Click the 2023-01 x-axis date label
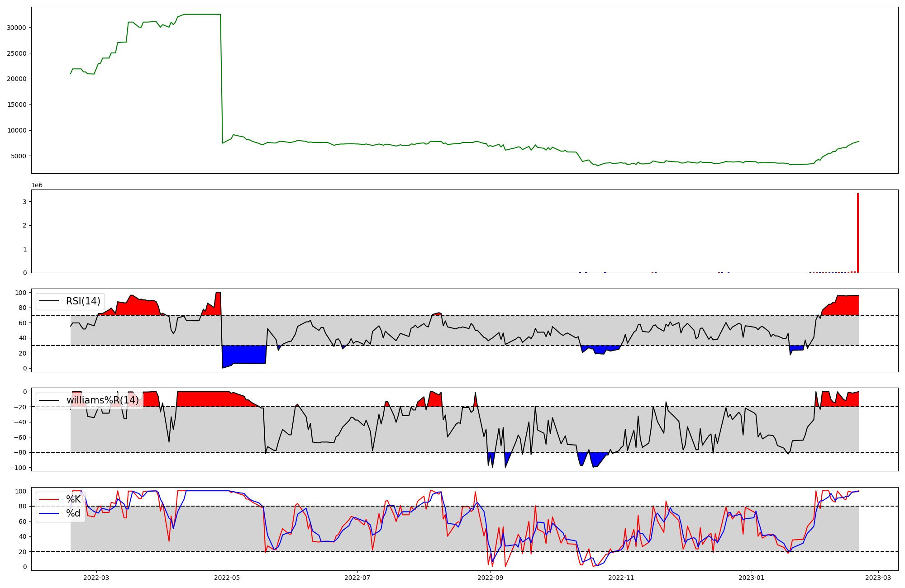 tap(752, 578)
